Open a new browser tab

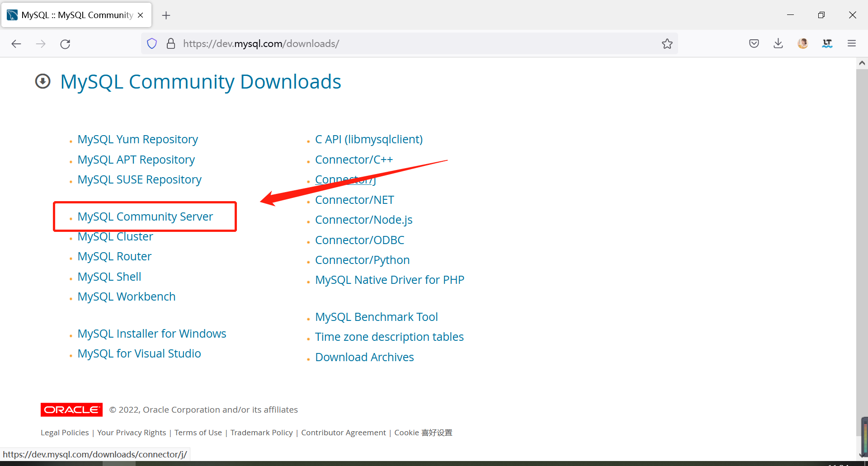[166, 15]
